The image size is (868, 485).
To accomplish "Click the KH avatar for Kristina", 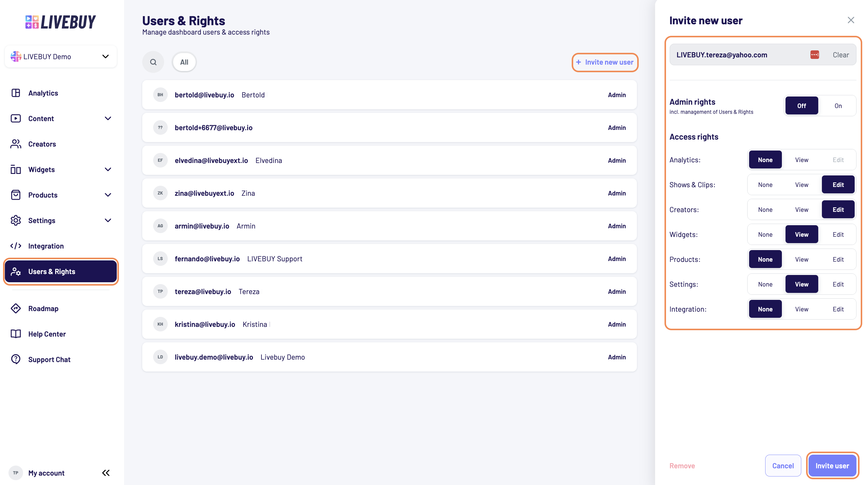I will tap(160, 324).
